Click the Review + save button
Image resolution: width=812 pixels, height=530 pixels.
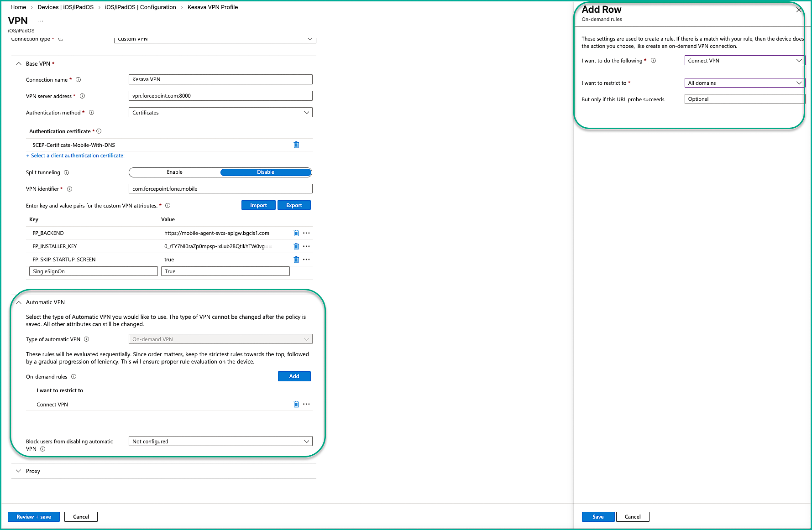coord(34,517)
